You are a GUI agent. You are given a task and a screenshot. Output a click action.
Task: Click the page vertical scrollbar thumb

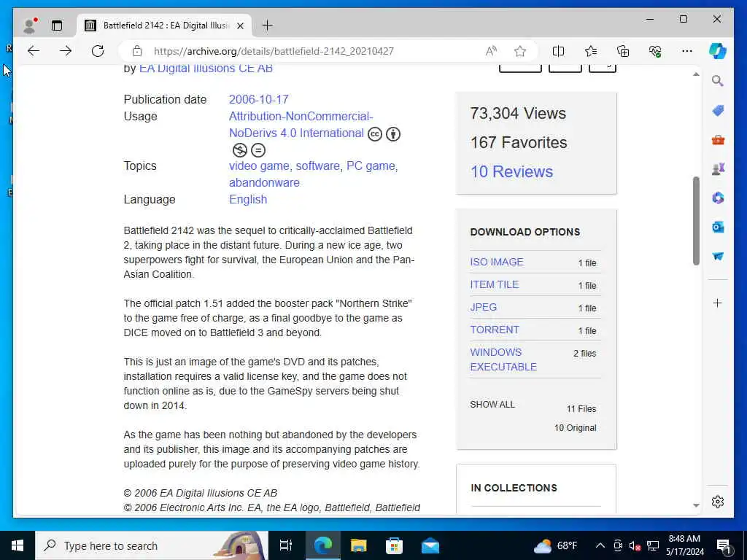pos(696,221)
